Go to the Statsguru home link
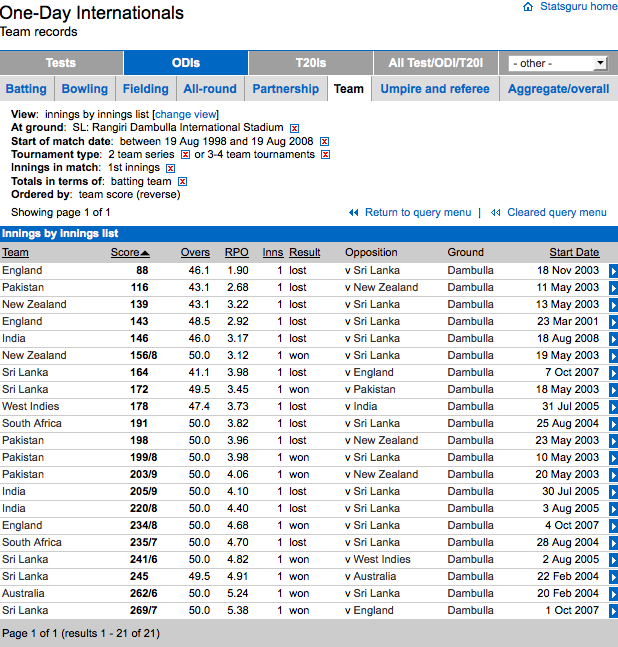Screen dimensions: 618x647 point(578,7)
